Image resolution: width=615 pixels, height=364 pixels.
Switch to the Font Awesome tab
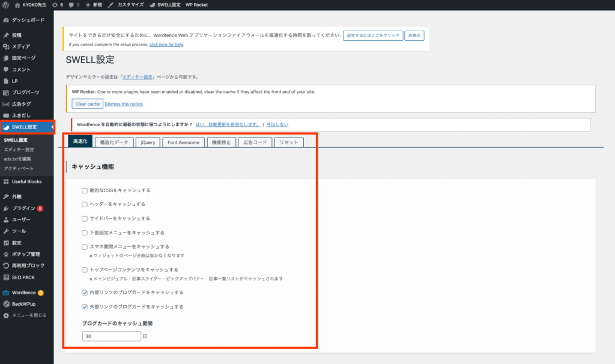tap(184, 142)
